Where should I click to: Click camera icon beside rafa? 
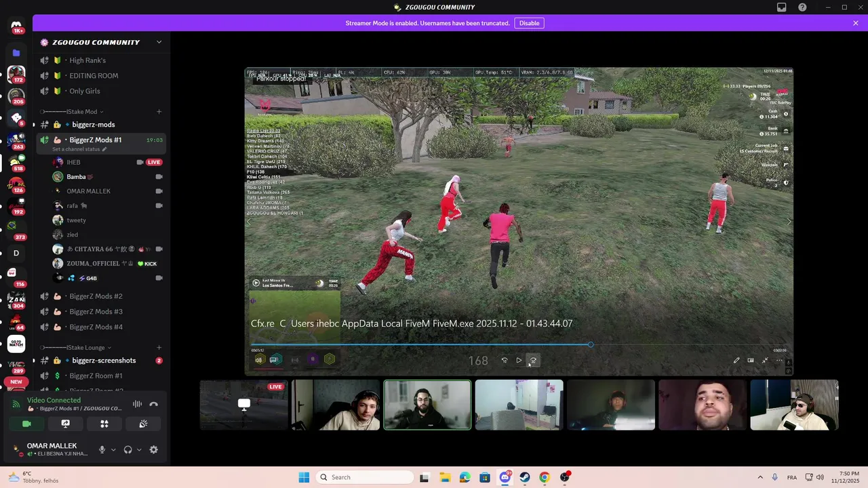159,205
